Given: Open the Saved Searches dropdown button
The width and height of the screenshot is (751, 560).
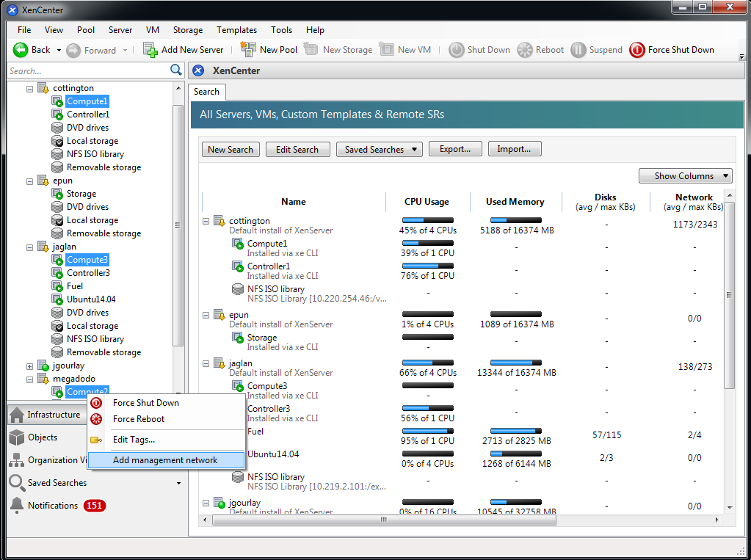Looking at the screenshot, I should (x=380, y=150).
